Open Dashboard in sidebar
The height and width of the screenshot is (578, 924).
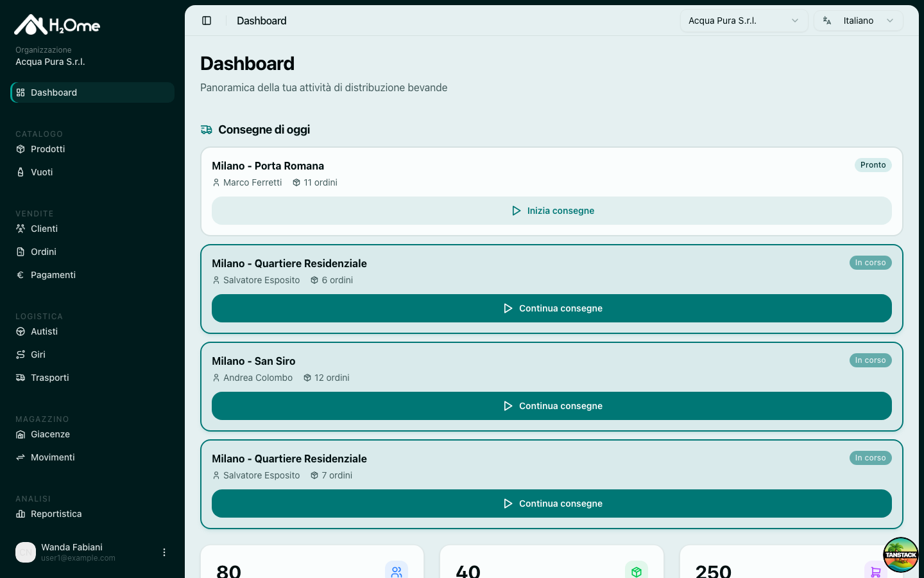[92, 92]
